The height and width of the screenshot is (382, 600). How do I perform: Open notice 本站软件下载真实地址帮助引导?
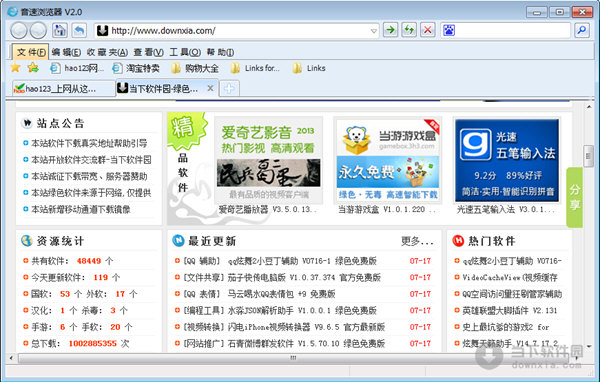click(x=89, y=143)
